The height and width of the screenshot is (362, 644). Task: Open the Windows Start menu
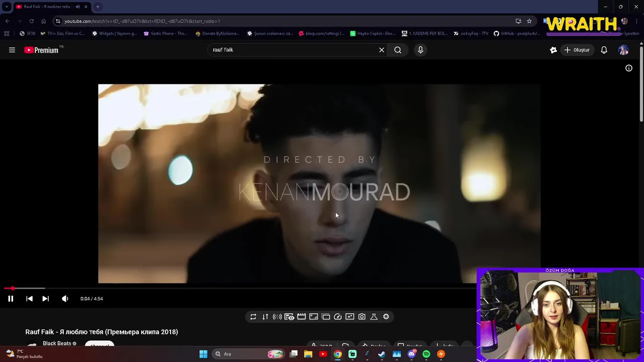[203, 354]
